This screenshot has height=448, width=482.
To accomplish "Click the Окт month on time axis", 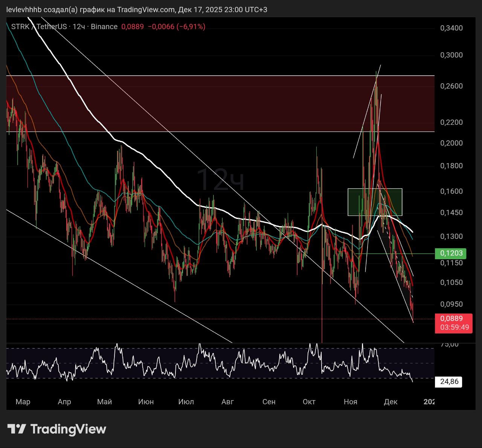I will coord(309,402).
